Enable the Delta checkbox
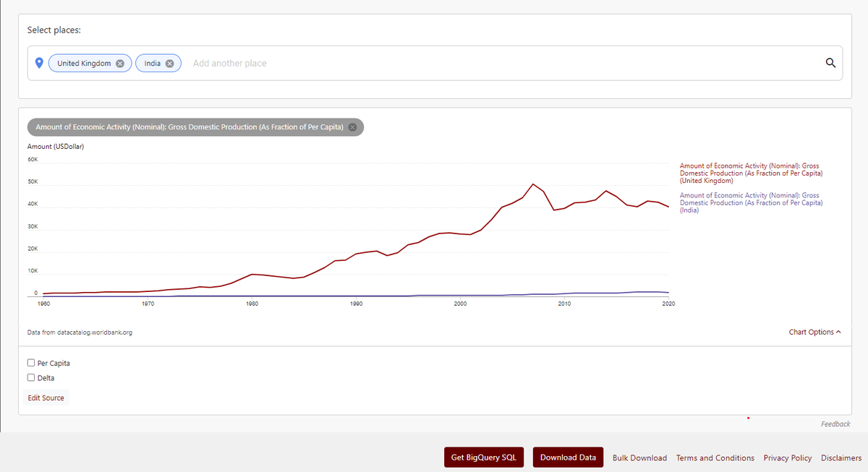 [31, 377]
